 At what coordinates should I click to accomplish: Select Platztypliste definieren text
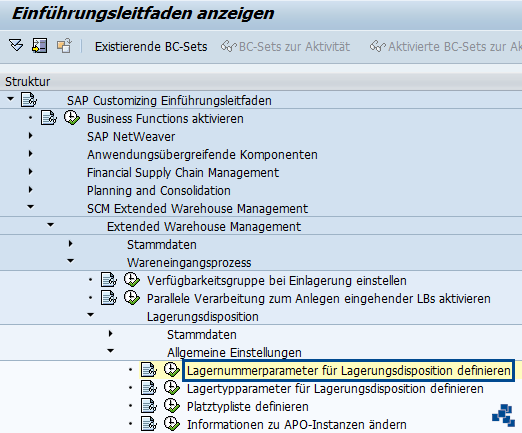[248, 407]
